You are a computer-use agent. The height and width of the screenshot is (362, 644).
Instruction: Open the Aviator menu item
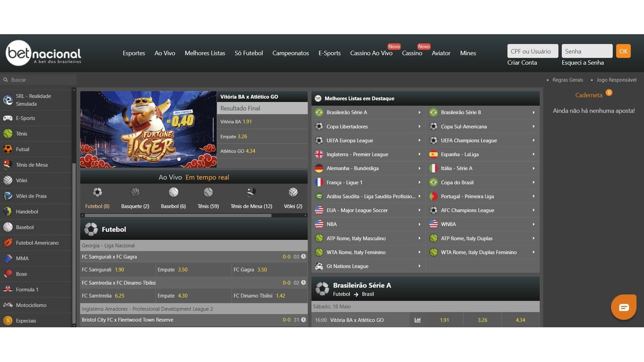tap(441, 53)
